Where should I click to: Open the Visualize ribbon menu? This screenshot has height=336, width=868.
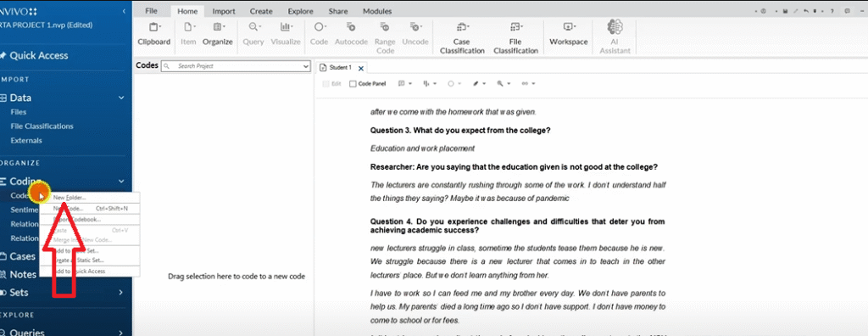click(x=286, y=33)
